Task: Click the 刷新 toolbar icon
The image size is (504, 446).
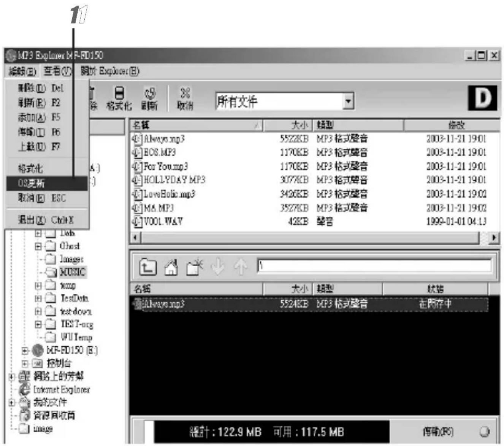Action: (x=150, y=98)
